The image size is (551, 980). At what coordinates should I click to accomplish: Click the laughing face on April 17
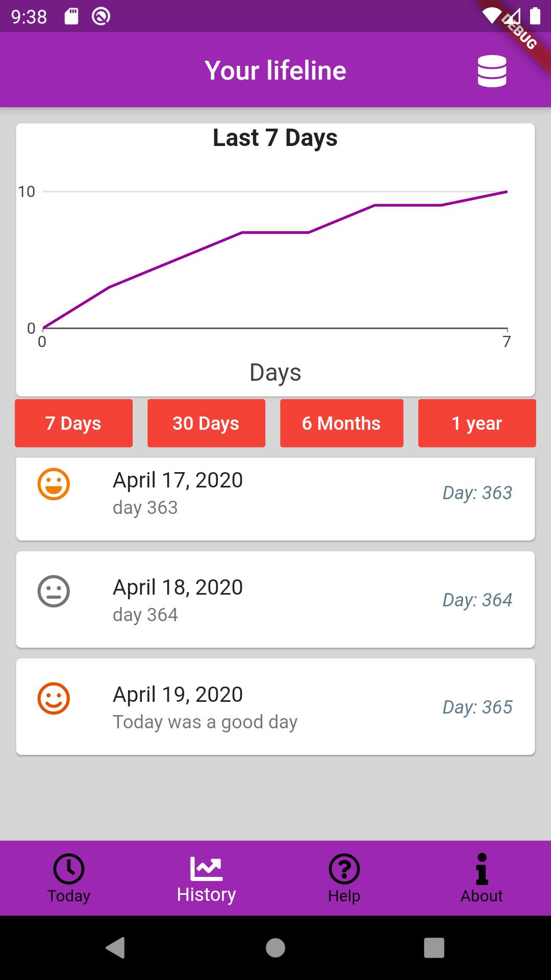(54, 484)
